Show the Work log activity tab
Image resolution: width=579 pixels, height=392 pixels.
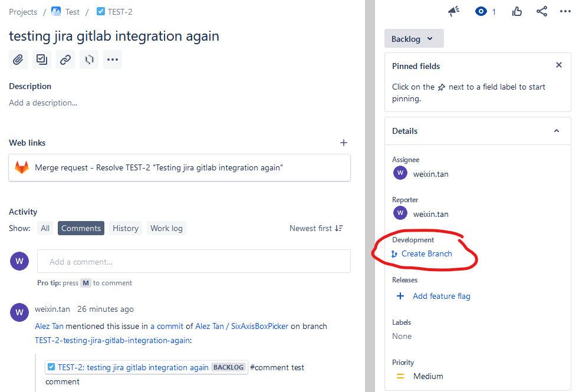coord(166,228)
